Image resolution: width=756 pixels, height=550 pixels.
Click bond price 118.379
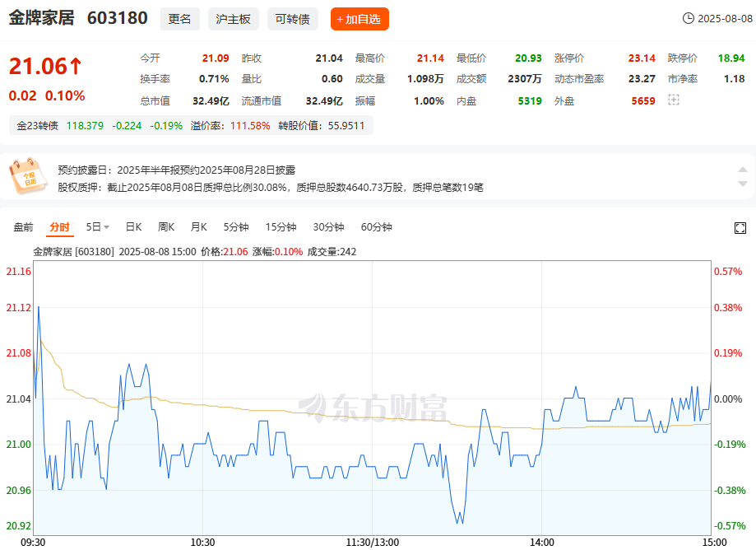coord(85,126)
